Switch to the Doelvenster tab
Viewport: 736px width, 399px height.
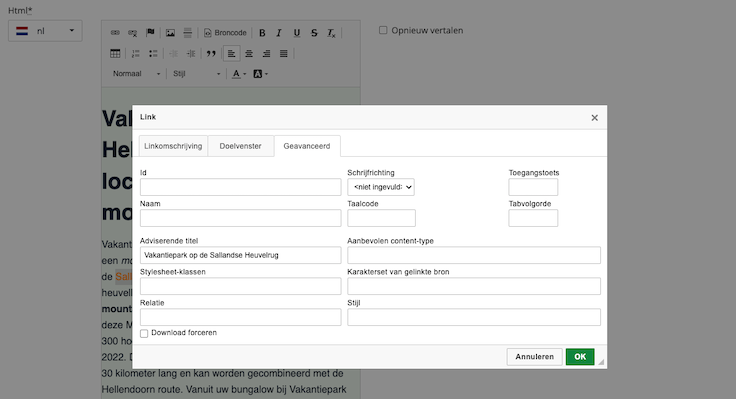(x=240, y=146)
